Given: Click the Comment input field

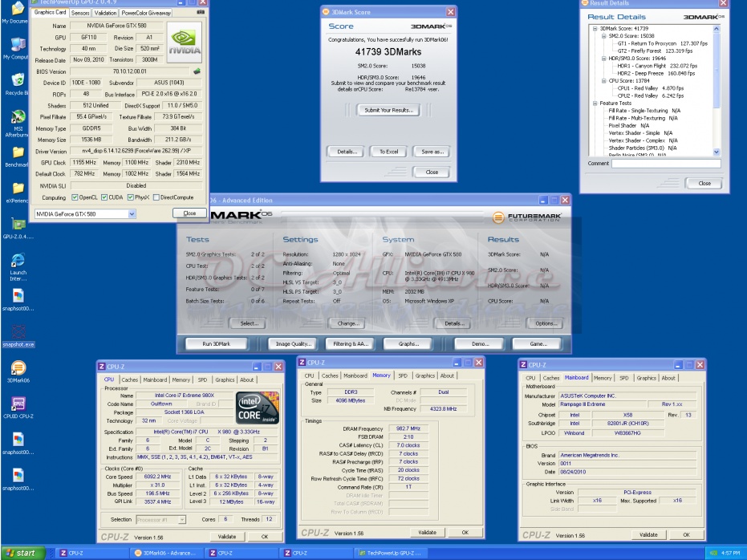Looking at the screenshot, I should point(665,164).
